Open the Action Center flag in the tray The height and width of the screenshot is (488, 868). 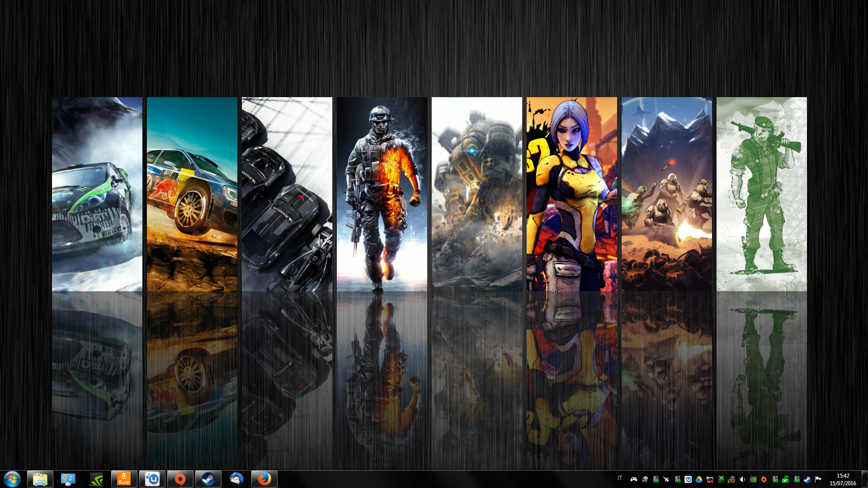(x=817, y=479)
